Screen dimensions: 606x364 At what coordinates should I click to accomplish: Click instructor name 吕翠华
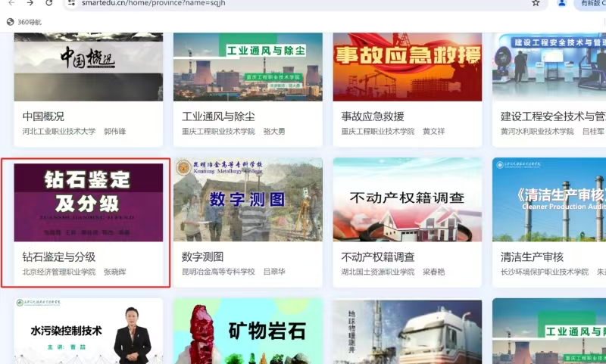274,272
